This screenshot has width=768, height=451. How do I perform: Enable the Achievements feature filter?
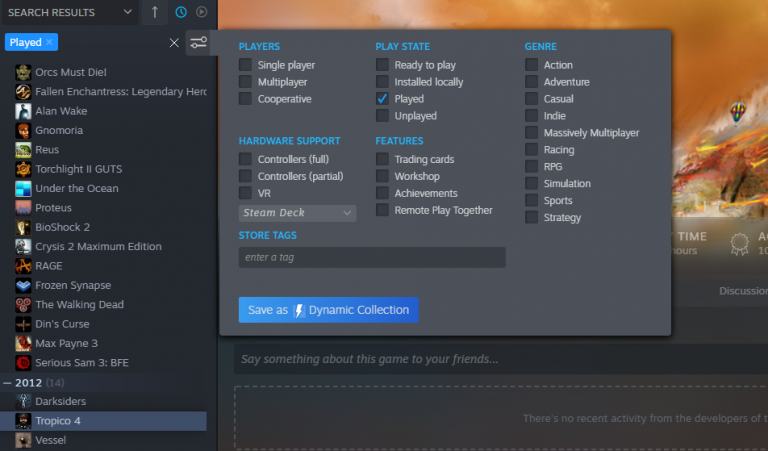point(382,193)
